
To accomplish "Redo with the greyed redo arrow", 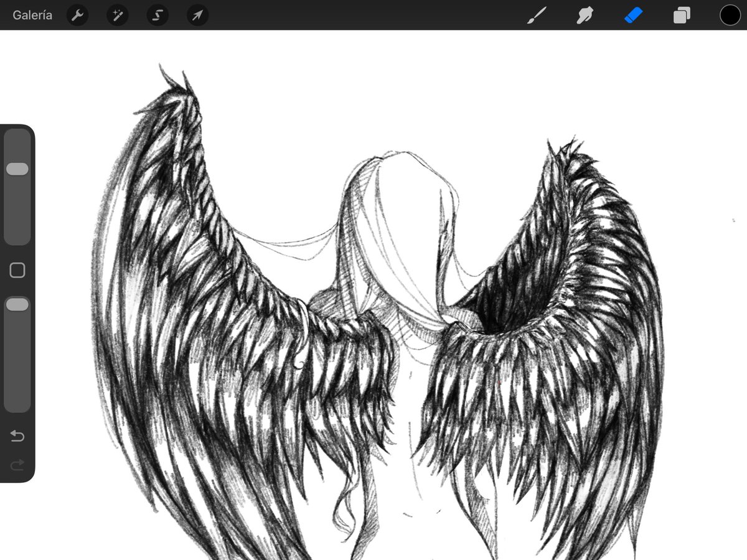I will coord(17,464).
